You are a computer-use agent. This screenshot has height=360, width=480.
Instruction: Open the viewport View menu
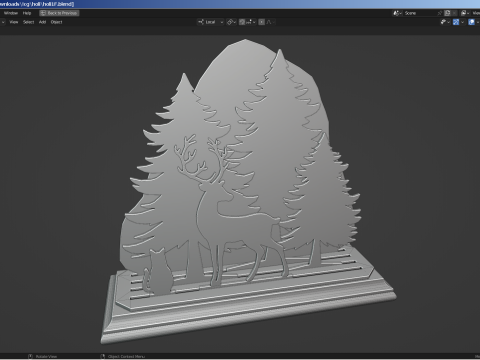pyautogui.click(x=14, y=22)
